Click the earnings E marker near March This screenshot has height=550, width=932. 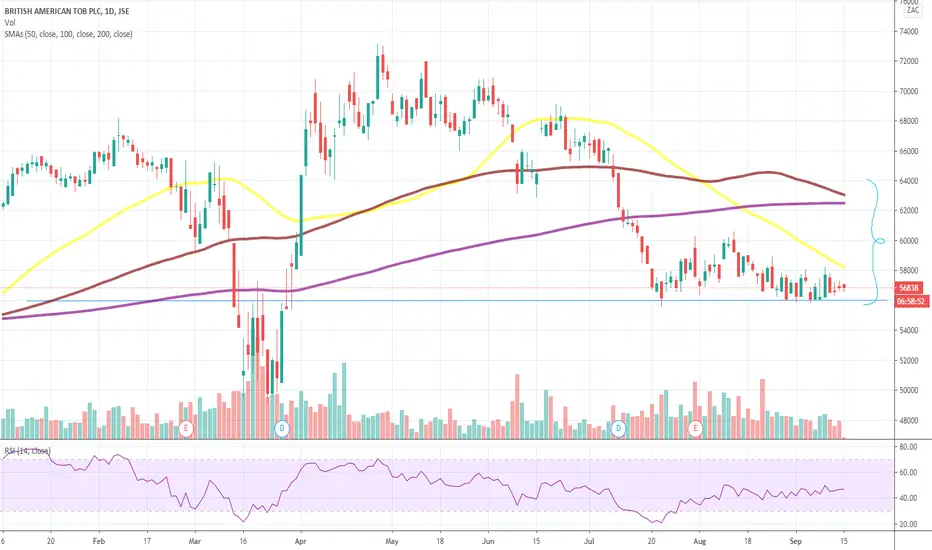pyautogui.click(x=186, y=428)
